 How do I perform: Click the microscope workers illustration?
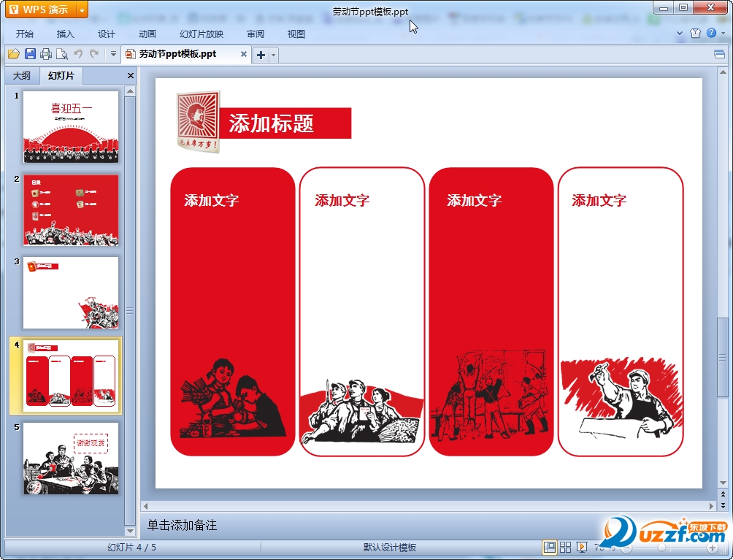click(233, 398)
